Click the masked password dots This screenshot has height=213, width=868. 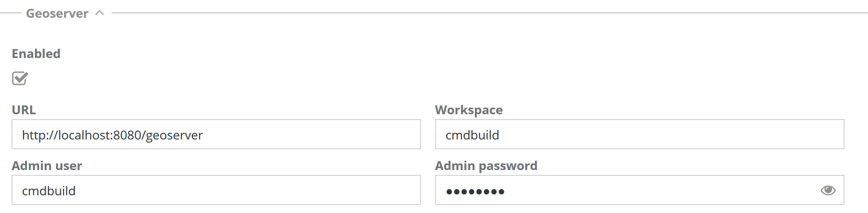(475, 192)
